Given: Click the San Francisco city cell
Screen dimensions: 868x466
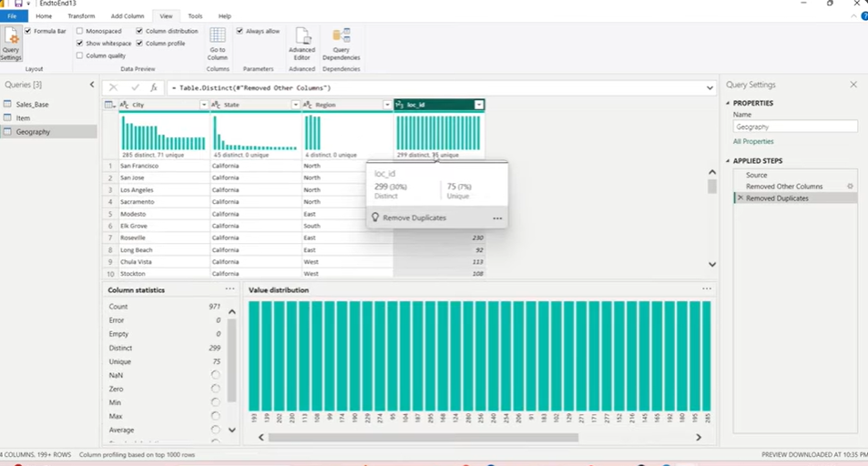Looking at the screenshot, I should [x=164, y=166].
